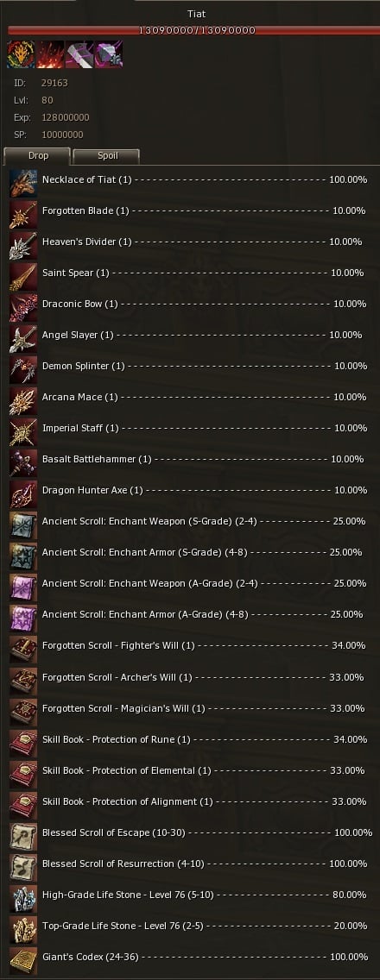Select the Drop tab
Image resolution: width=380 pixels, height=980 pixels.
(37, 155)
